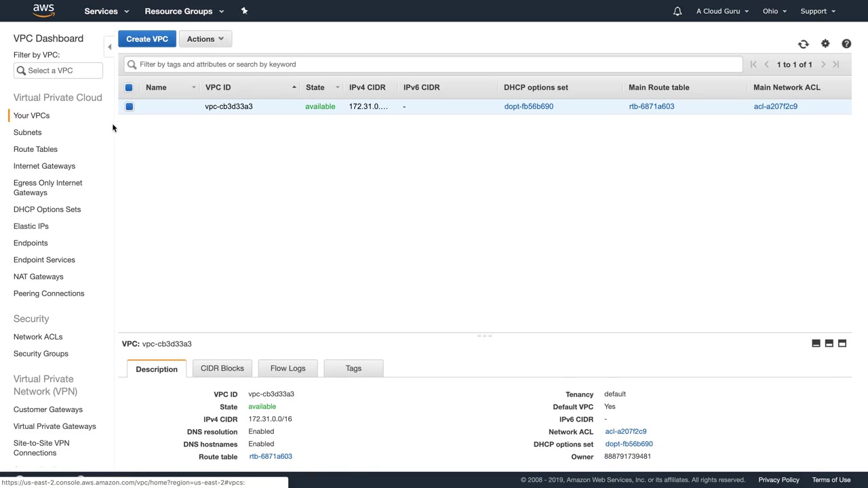Viewport: 868px width, 488px height.
Task: Click the VPC Dashboard heading link
Action: 48,39
